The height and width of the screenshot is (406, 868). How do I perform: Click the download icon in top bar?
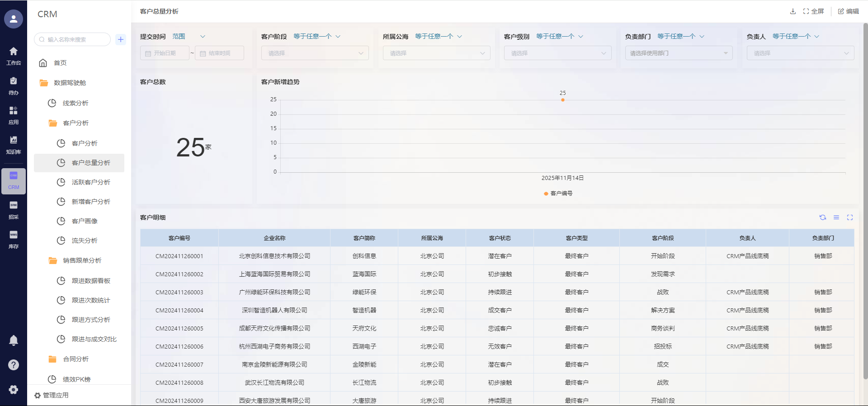tap(793, 11)
